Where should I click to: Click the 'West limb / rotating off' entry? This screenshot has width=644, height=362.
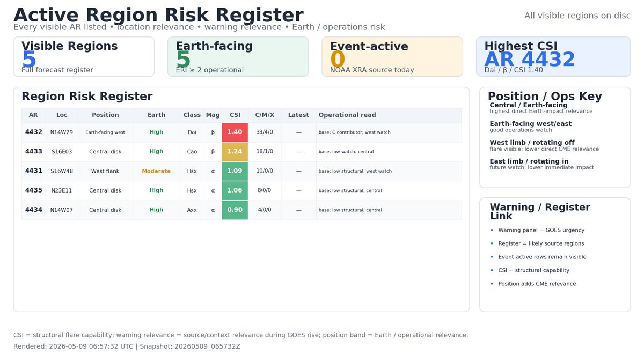[544, 145]
